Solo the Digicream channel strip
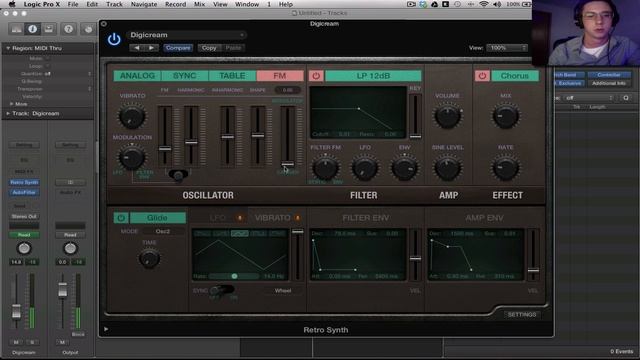The width and height of the screenshot is (640, 360). [x=32, y=342]
